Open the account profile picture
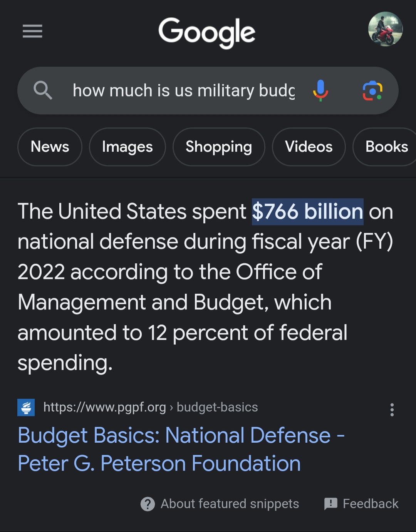The height and width of the screenshot is (532, 416). coord(385,29)
